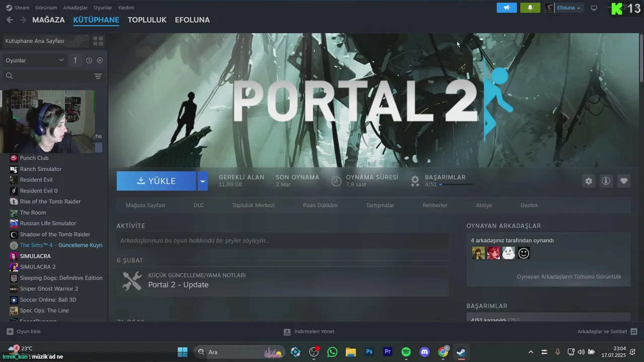Go back with the navigation arrow
The height and width of the screenshot is (362, 644).
tap(10, 20)
